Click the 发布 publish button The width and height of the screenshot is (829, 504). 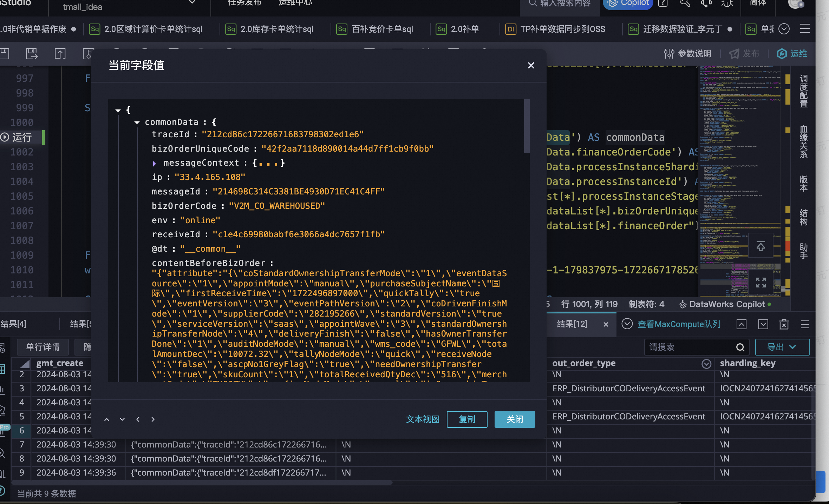(744, 54)
